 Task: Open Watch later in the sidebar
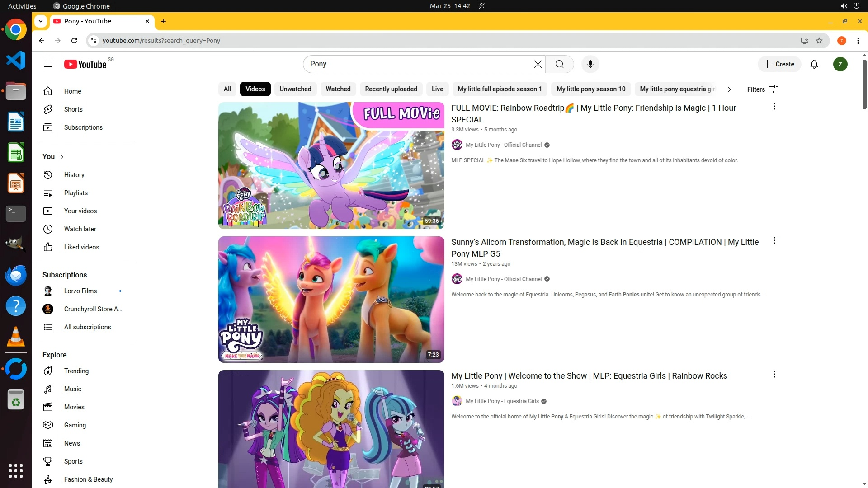[80, 229]
